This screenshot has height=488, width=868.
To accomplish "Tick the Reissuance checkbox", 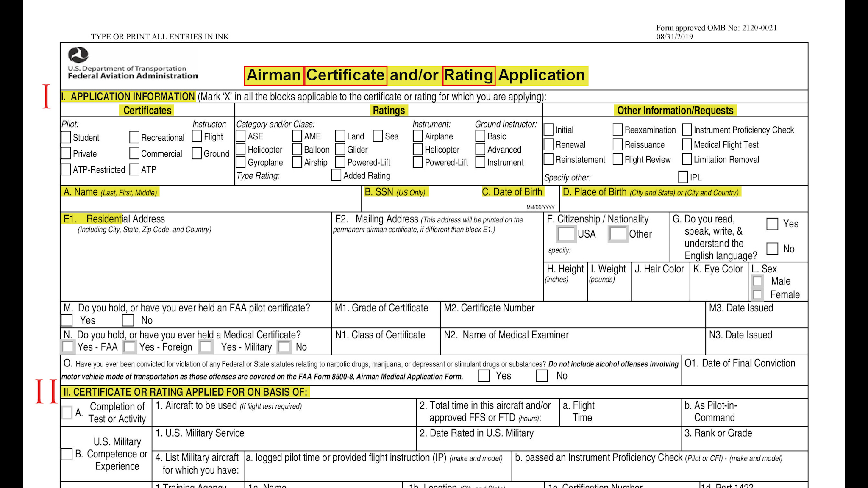I will tap(618, 144).
